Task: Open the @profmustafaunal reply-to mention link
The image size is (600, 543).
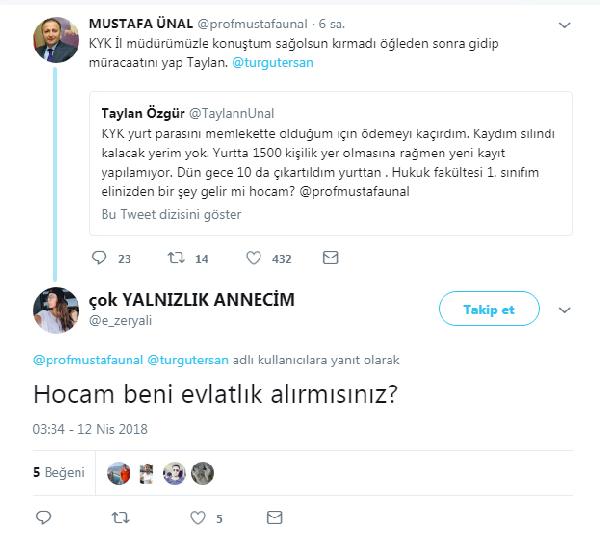Action: [x=87, y=358]
